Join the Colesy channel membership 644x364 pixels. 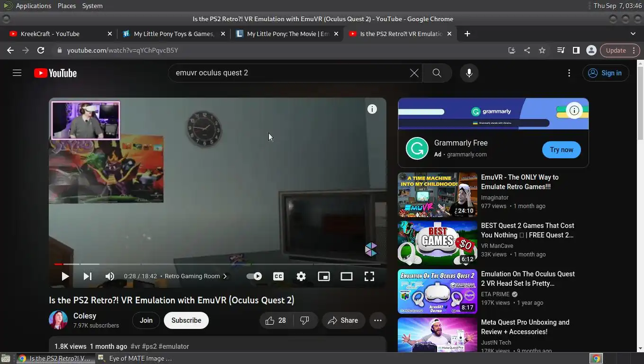pos(146,320)
